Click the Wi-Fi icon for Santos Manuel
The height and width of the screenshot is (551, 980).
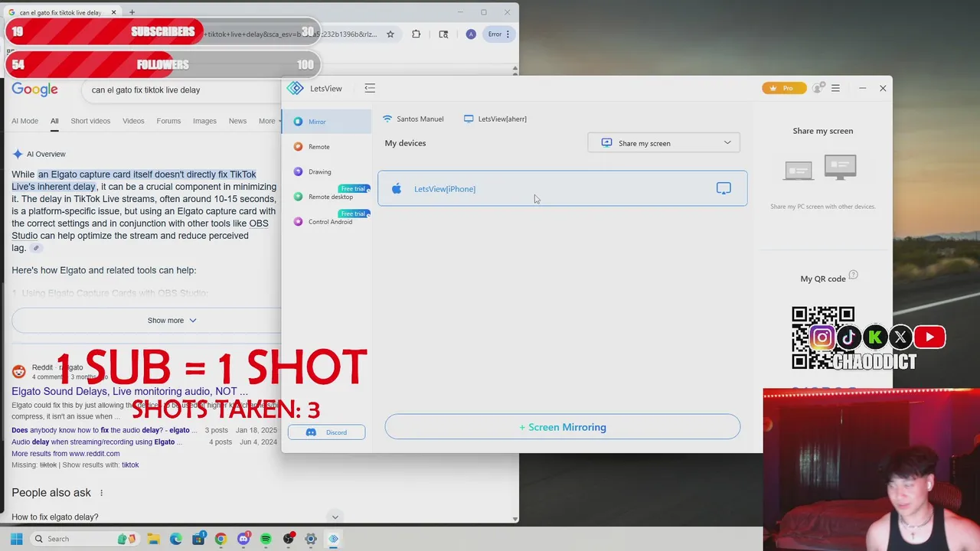(x=387, y=119)
